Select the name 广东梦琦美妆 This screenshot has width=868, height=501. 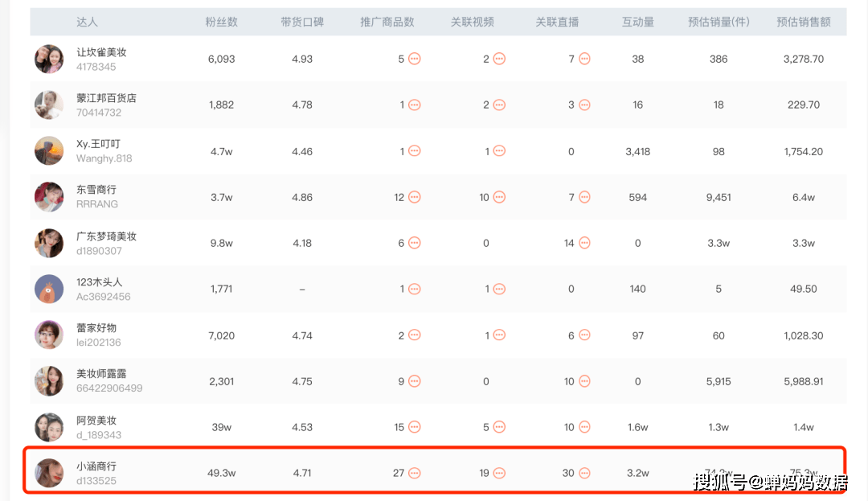106,236
